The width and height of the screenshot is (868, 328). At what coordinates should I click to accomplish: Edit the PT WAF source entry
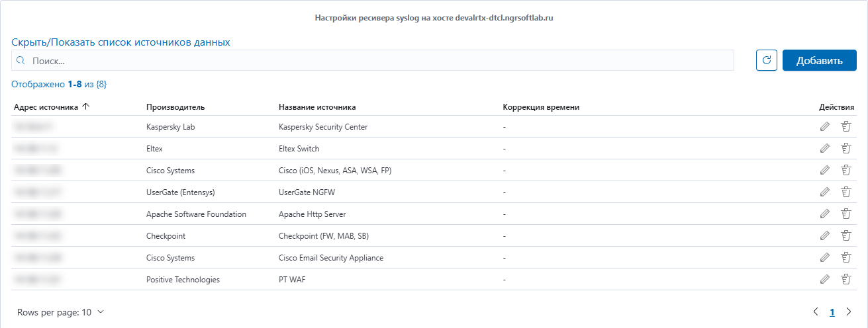pyautogui.click(x=824, y=280)
